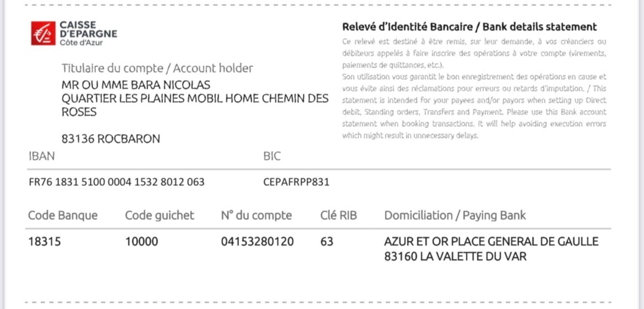The height and width of the screenshot is (309, 644).
Task: Select the branch code 10000
Action: [141, 241]
